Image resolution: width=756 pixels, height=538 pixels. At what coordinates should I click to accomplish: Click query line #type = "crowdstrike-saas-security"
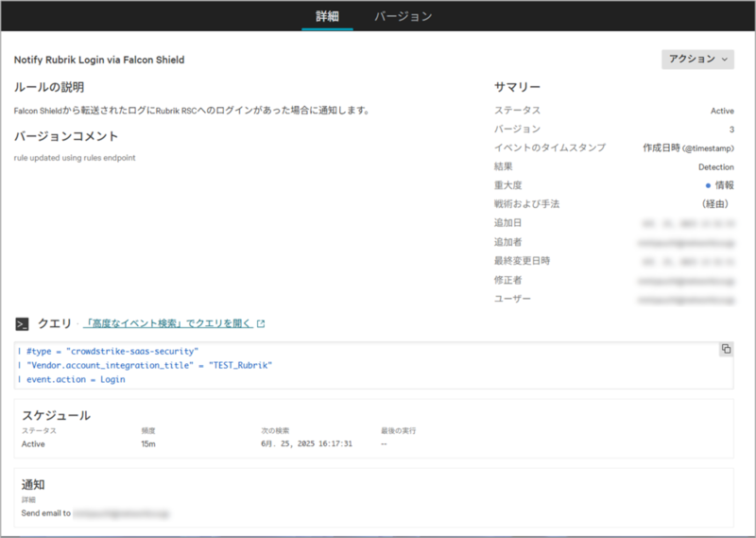[112, 352]
